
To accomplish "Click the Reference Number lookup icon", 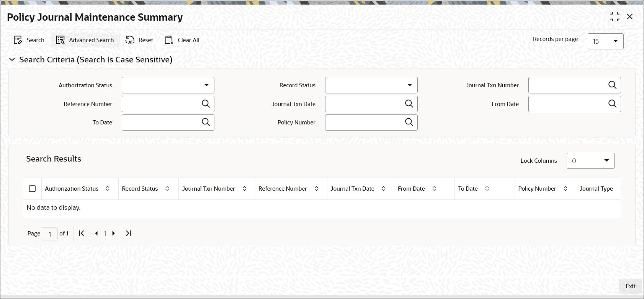I will pos(206,104).
